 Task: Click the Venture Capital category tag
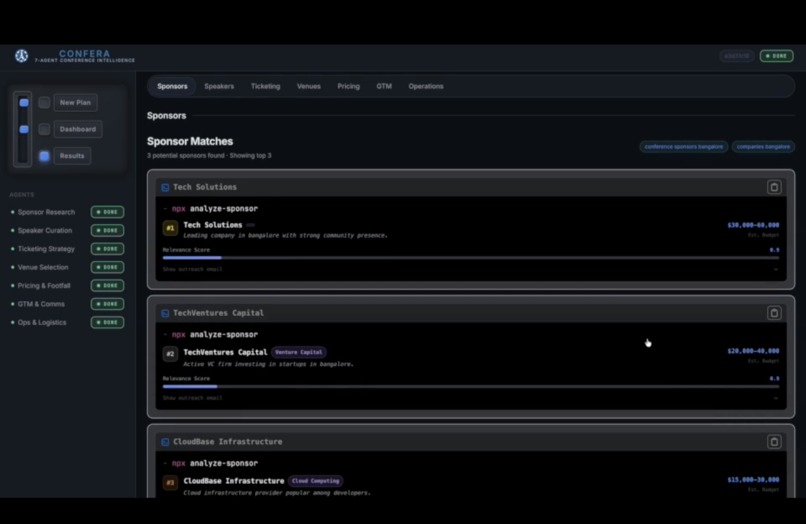tap(299, 352)
